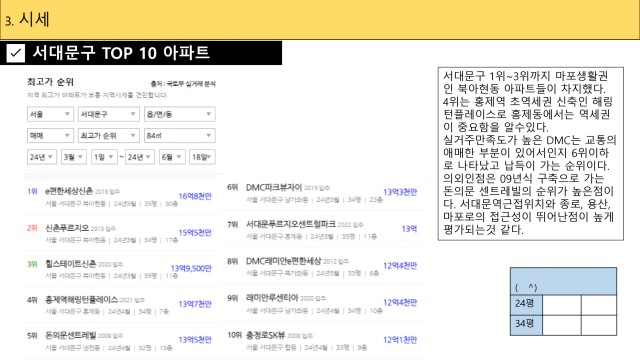The image size is (640, 360).
Task: Select the 2위 신촌푸르지오 listing
Action: (x=120, y=233)
